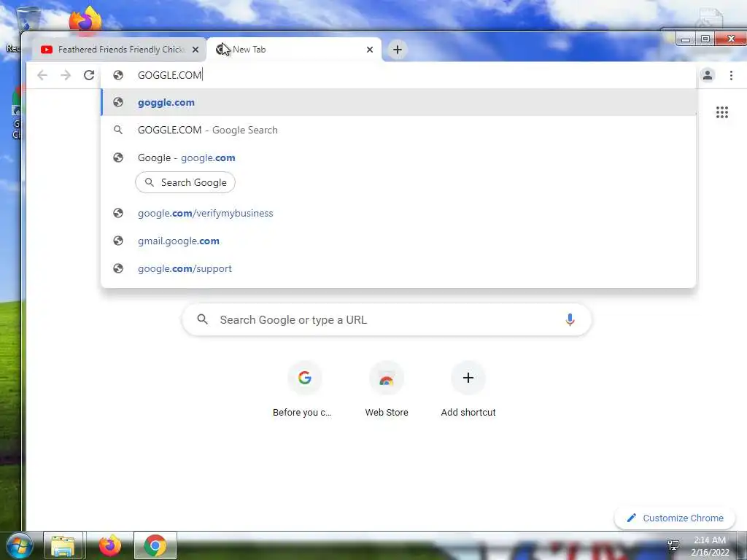Choose GOGGLE.COM - Google Search suggestion
747x560 pixels.
click(399, 130)
